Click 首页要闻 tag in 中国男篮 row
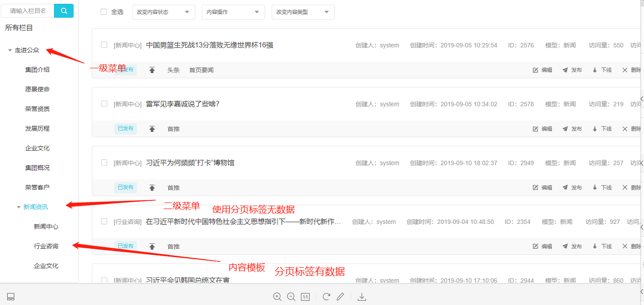 tap(201, 70)
